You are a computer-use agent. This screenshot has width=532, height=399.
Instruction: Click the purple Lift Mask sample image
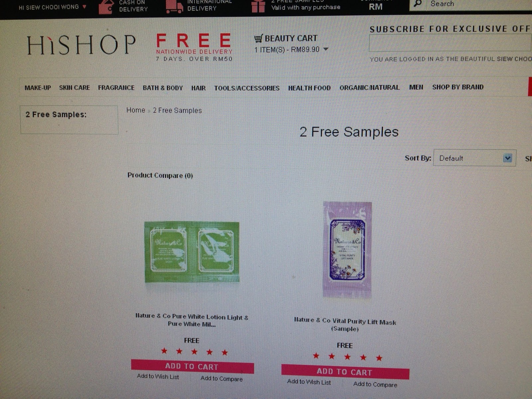click(347, 249)
